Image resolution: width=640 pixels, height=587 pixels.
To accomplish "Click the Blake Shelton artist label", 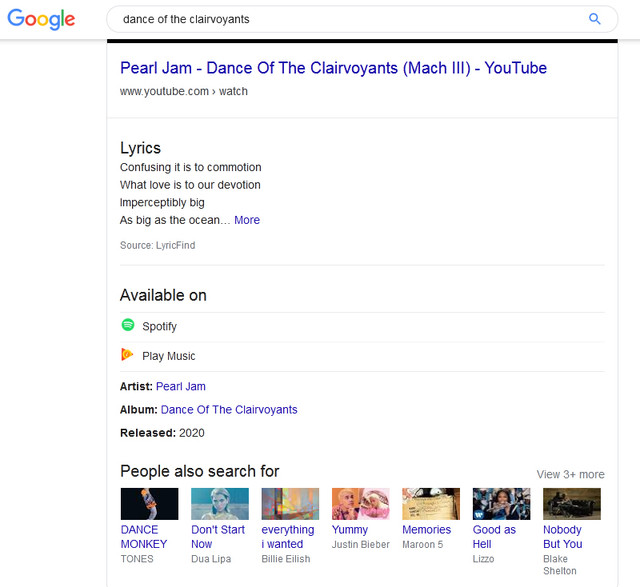I will [x=560, y=565].
